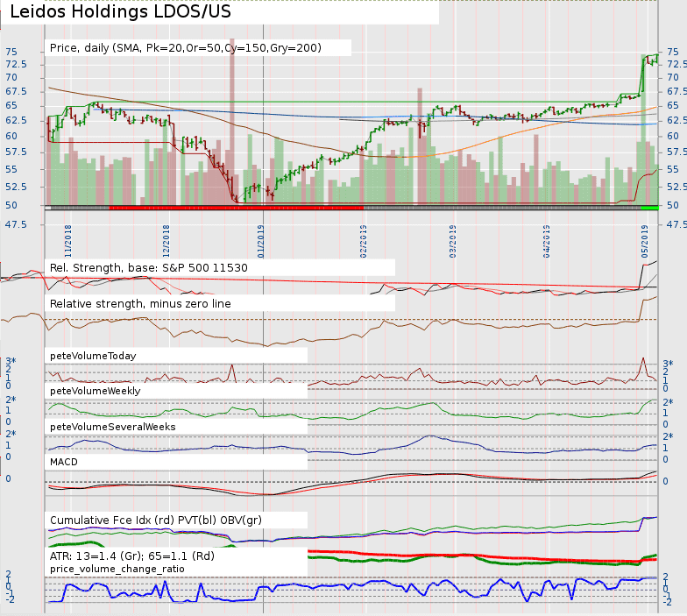Click the 67.5 value on the right price axis
The width and height of the screenshot is (687, 616).
tap(676, 91)
